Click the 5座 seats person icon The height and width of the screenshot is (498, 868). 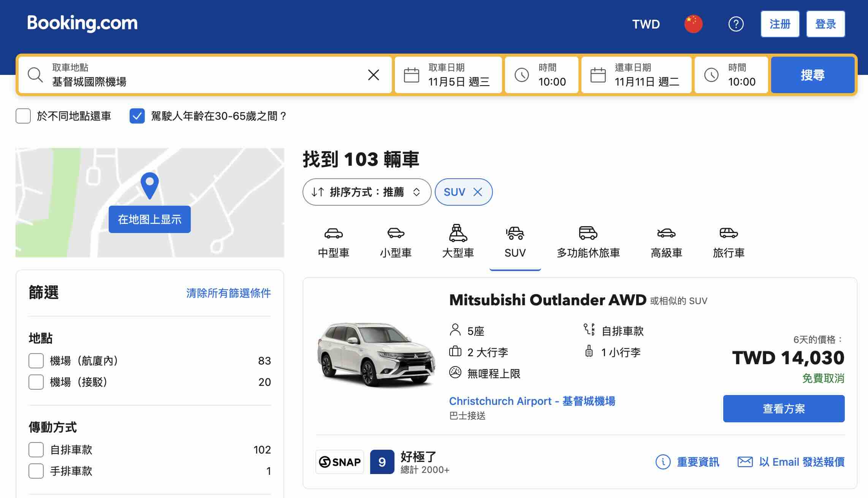pyautogui.click(x=455, y=330)
